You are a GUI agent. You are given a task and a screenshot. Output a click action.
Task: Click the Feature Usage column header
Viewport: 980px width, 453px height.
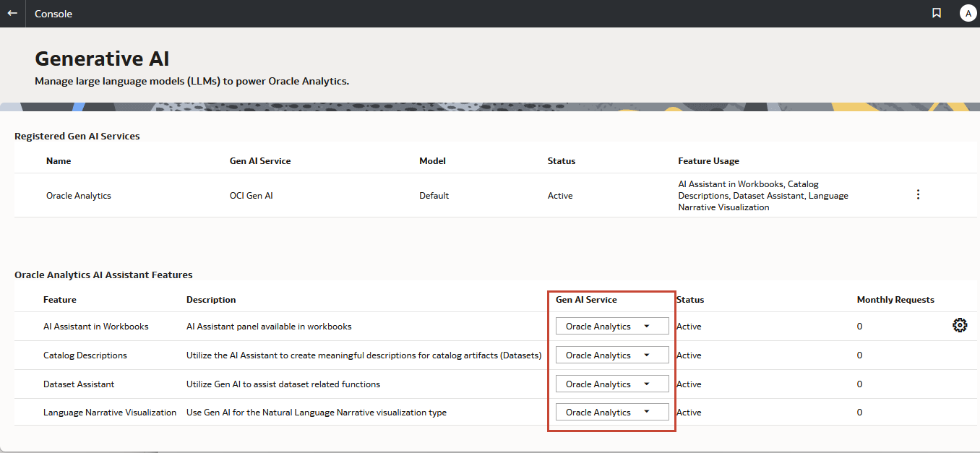click(x=708, y=161)
